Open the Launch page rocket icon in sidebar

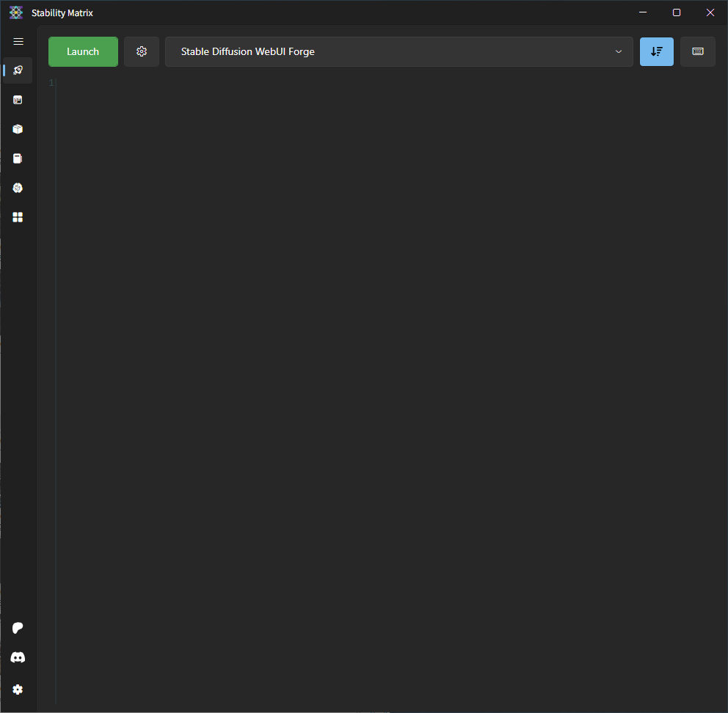click(18, 70)
